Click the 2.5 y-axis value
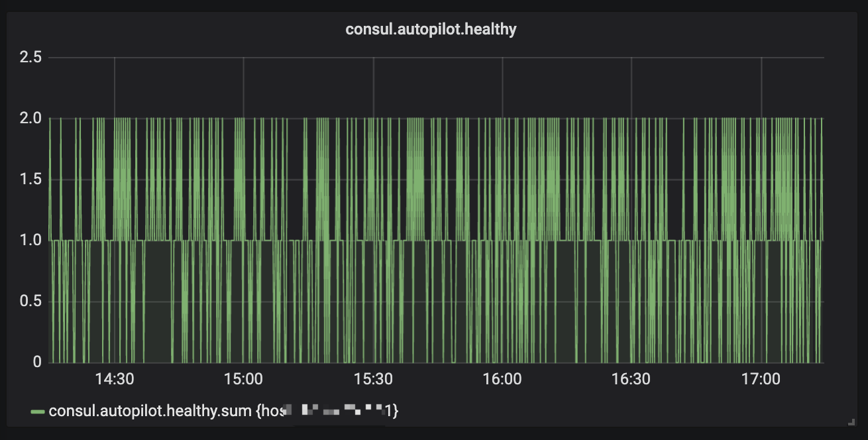868x440 pixels. point(31,58)
